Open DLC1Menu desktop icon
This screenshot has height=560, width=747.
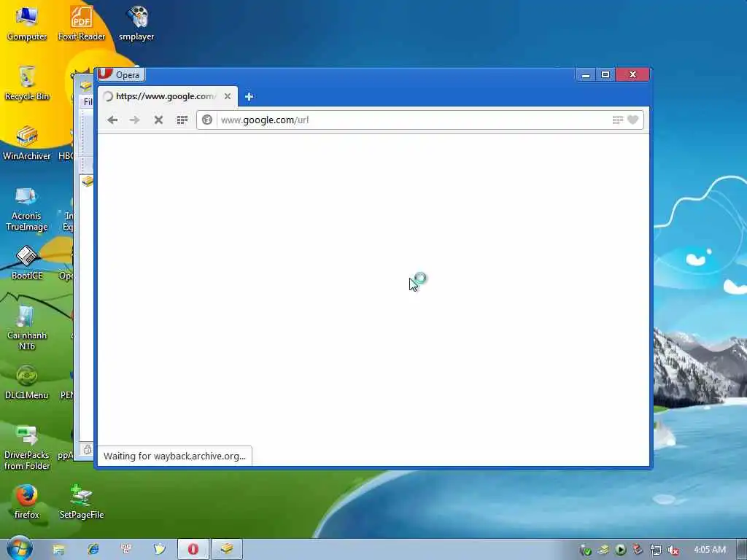coord(27,382)
